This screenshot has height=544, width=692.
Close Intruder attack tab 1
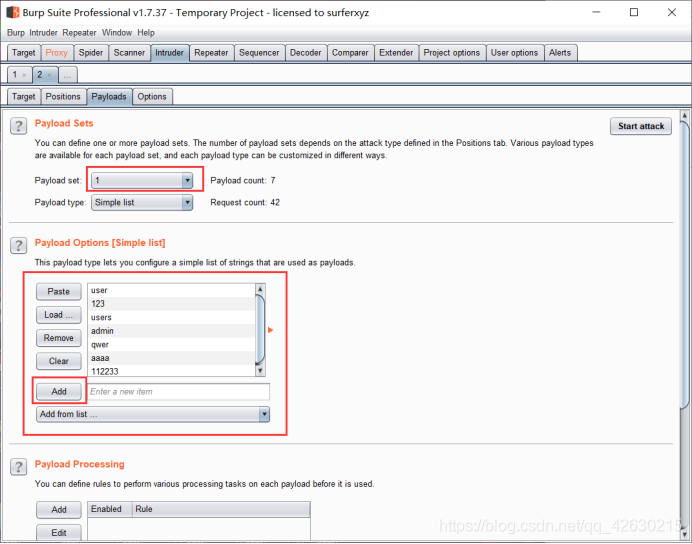(24, 75)
